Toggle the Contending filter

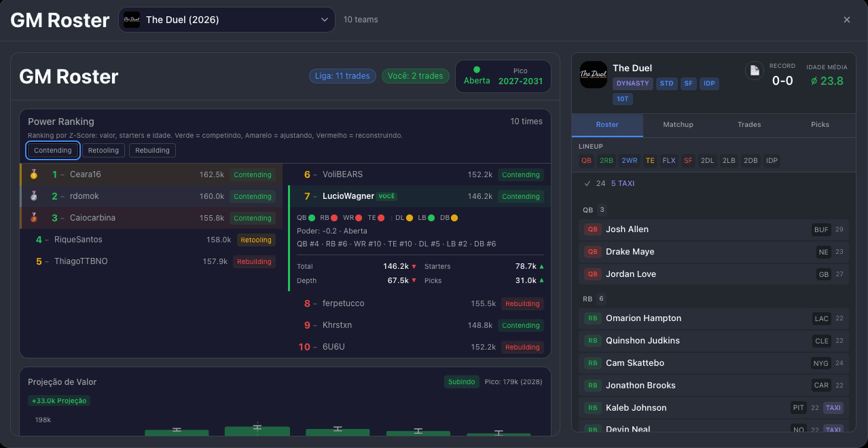coord(53,150)
